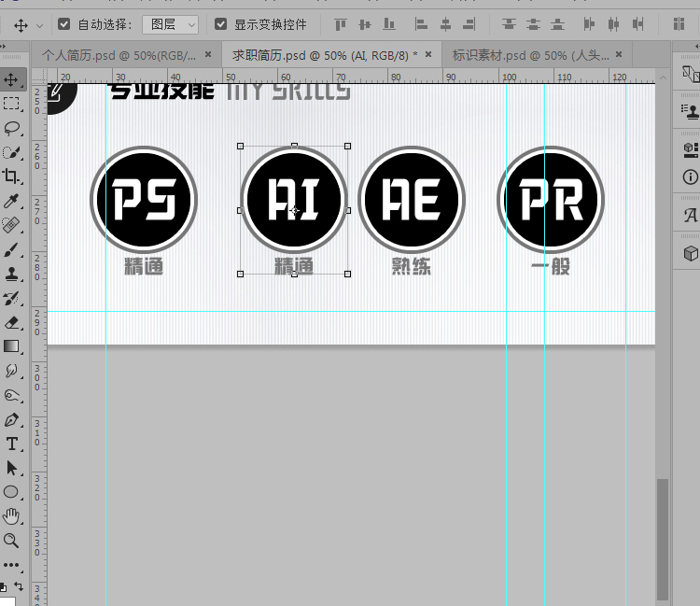The image size is (700, 606).
Task: Select the Clone Stamp tool
Action: pos(11,274)
